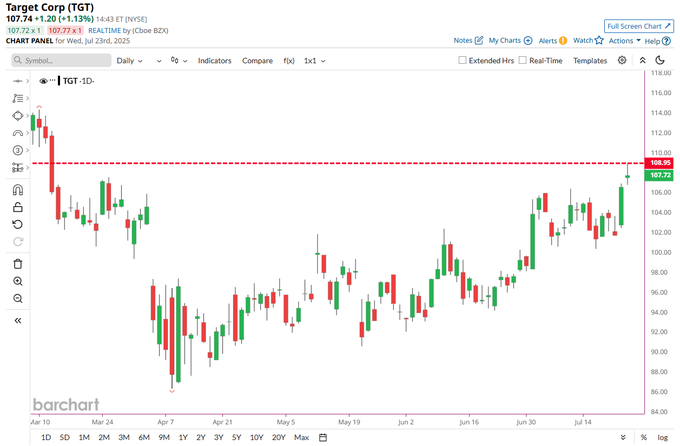The width and height of the screenshot is (680, 446).
Task: Collapse the chart header panel
Action: (x=643, y=60)
